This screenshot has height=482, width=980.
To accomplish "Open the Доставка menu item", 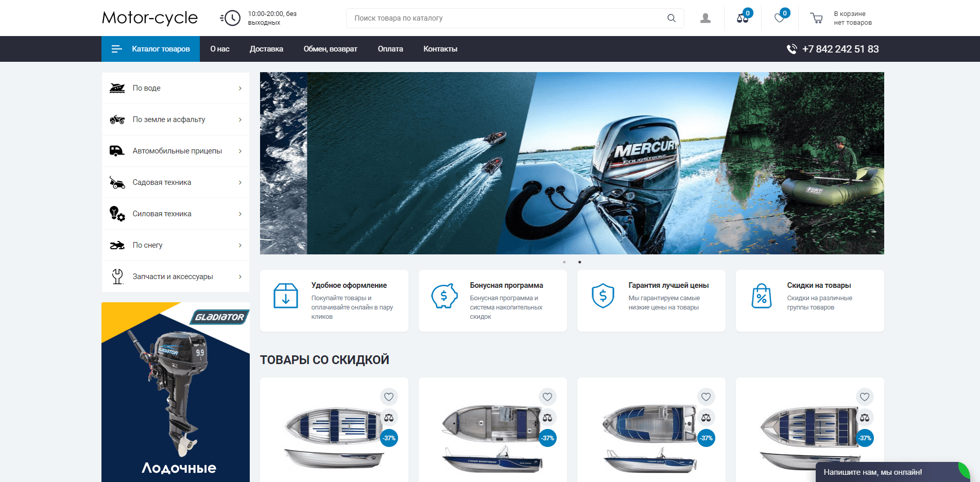I will 266,49.
